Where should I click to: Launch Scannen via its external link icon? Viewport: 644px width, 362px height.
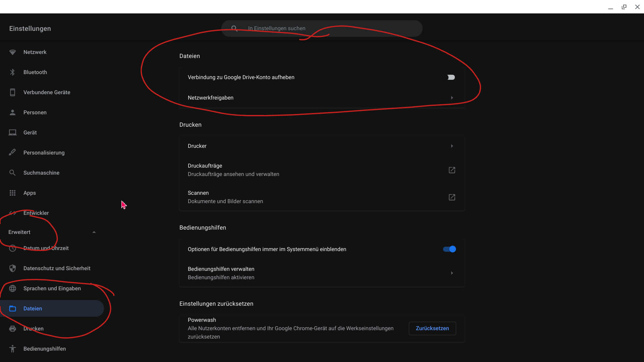pyautogui.click(x=452, y=197)
